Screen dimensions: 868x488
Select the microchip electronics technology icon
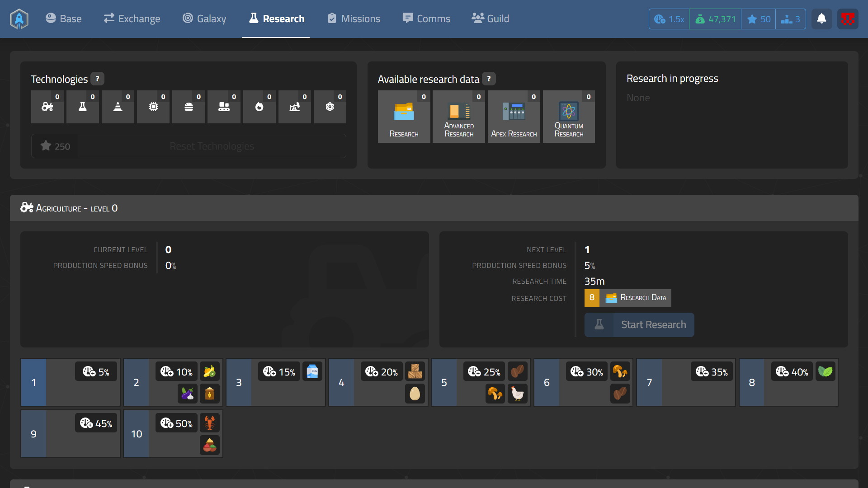pos(153,107)
